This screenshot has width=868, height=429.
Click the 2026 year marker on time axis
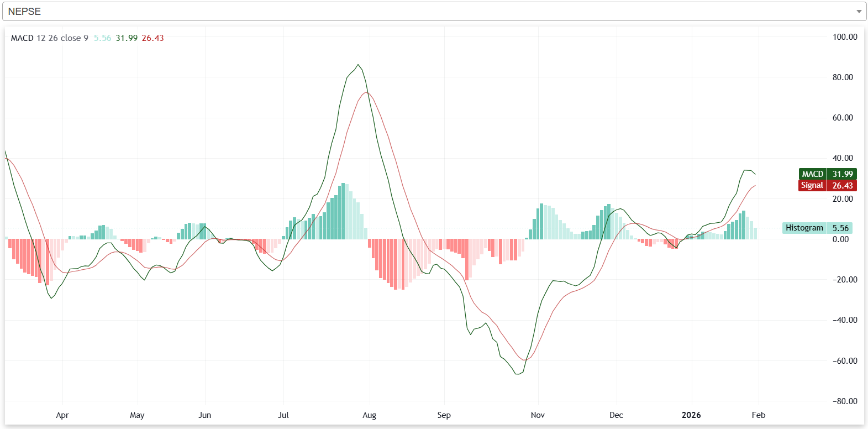pos(691,415)
